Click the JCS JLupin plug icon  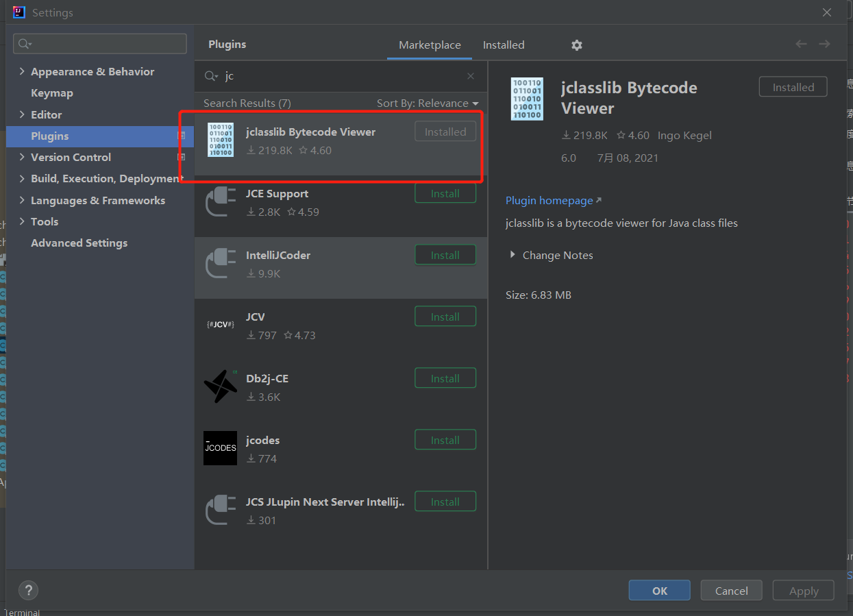click(x=221, y=510)
